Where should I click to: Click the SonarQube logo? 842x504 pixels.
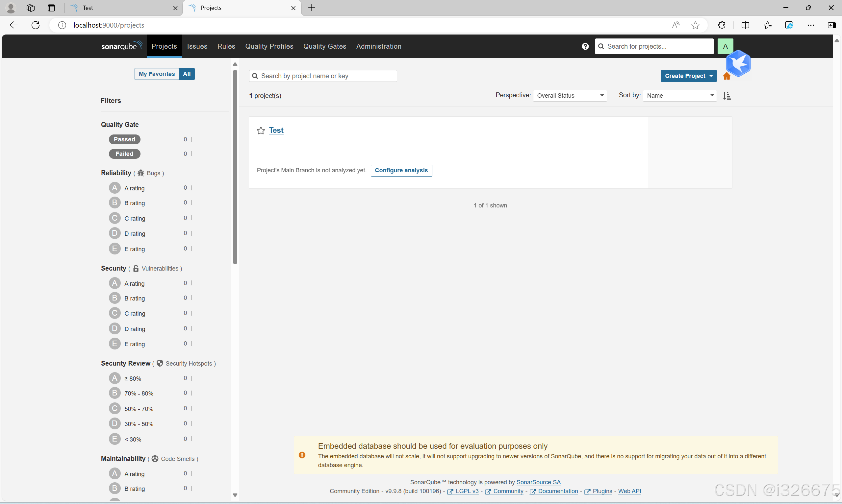pyautogui.click(x=121, y=46)
